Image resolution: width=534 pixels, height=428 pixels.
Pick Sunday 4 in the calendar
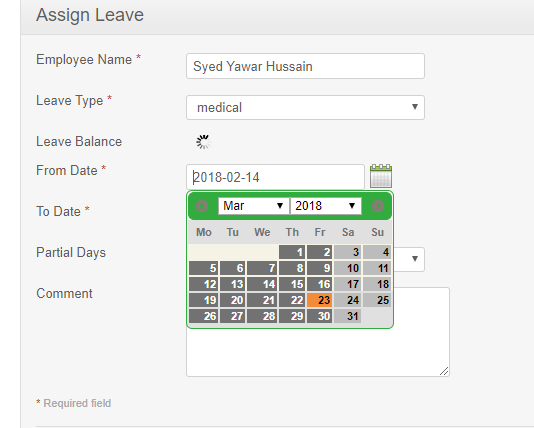(x=377, y=252)
